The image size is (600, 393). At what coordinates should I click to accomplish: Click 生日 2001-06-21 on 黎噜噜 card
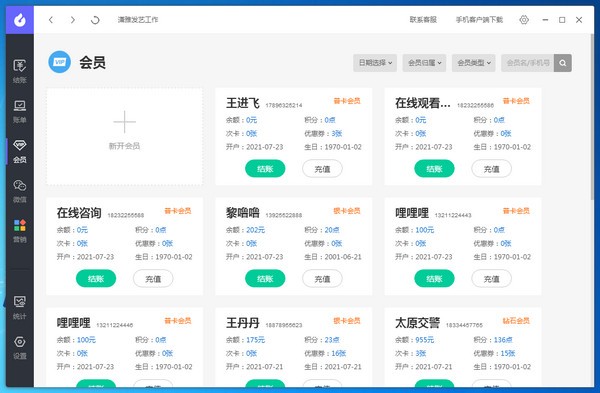pyautogui.click(x=333, y=257)
